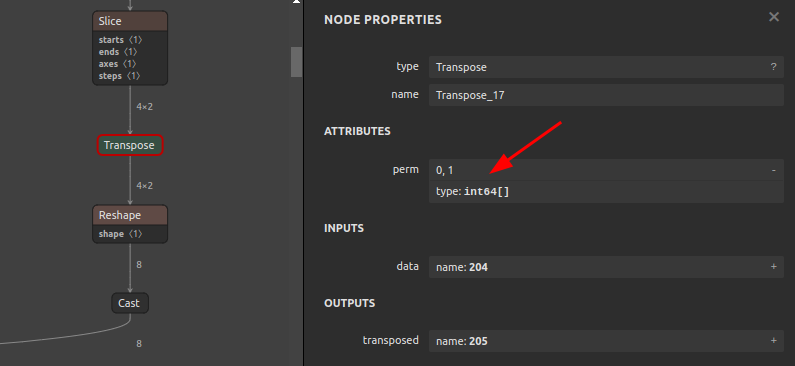795x366 pixels.
Task: Collapse the perm attribute with minus
Action: tap(774, 170)
